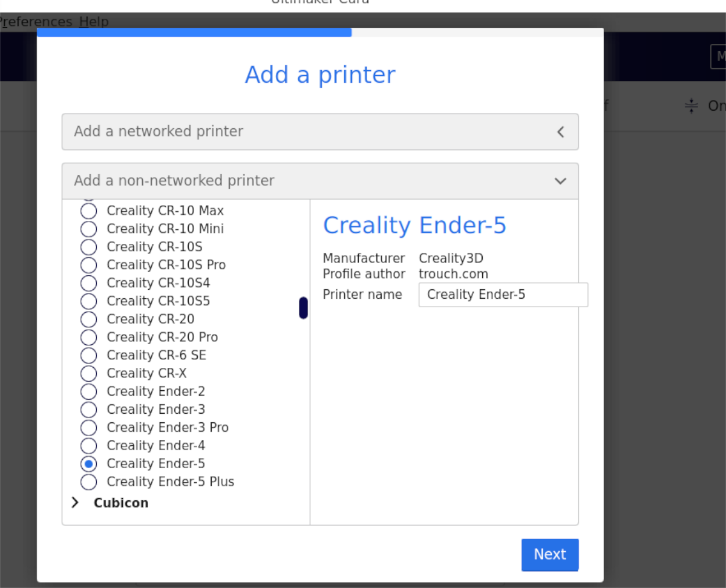Viewport: 726px width, 588px height.
Task: Select Creality Ender-5 Plus option
Action: 89,482
